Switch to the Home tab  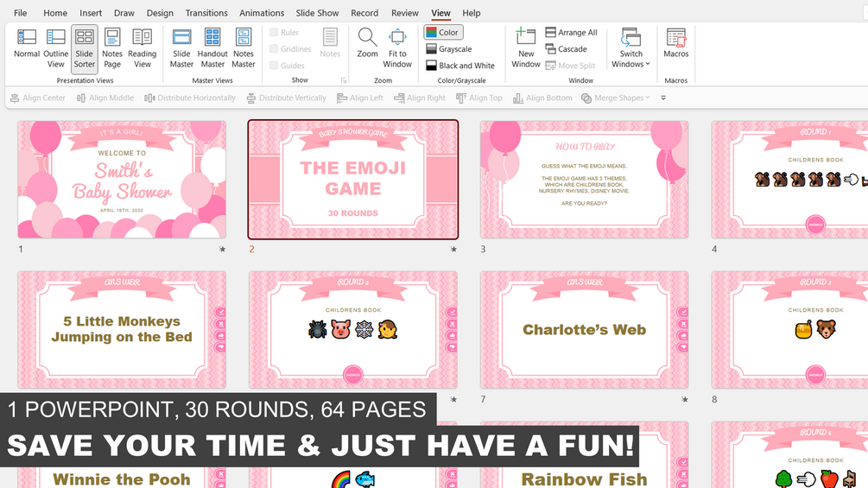tap(55, 13)
